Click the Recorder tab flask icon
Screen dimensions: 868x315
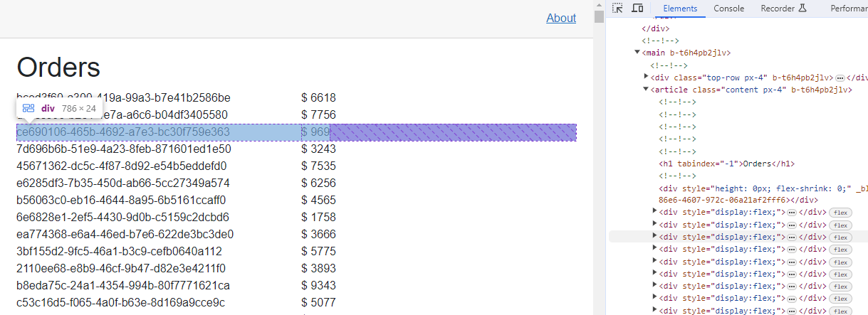pos(802,9)
